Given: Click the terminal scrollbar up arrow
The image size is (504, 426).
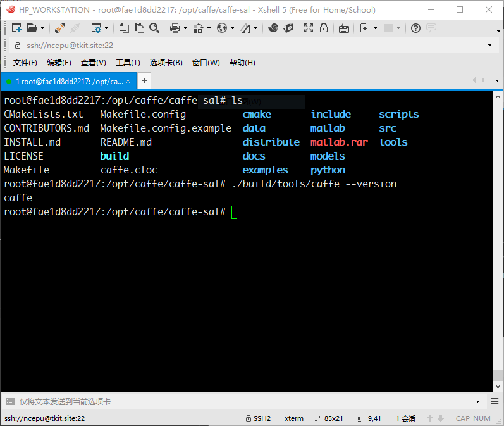Looking at the screenshot, I should [x=498, y=97].
